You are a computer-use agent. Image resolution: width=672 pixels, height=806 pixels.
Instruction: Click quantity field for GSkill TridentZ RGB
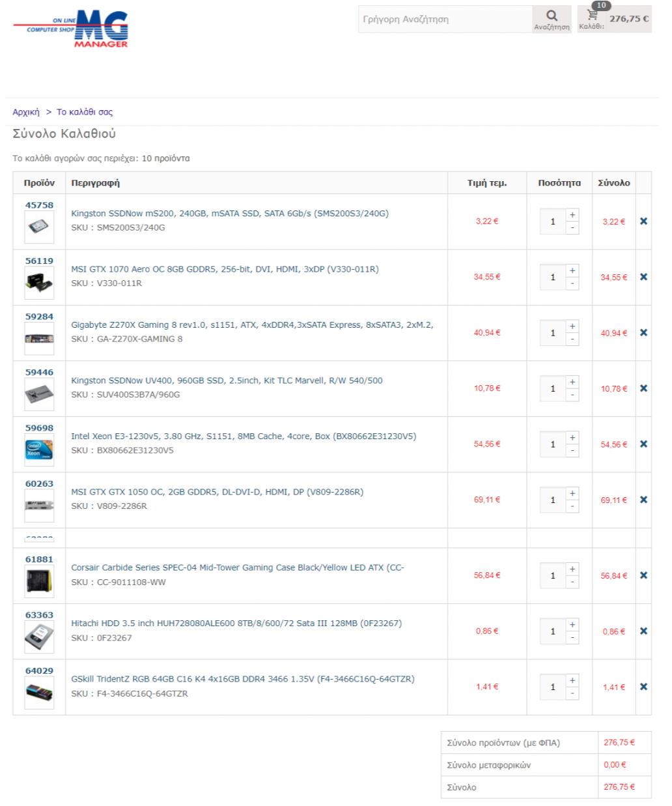tap(553, 687)
